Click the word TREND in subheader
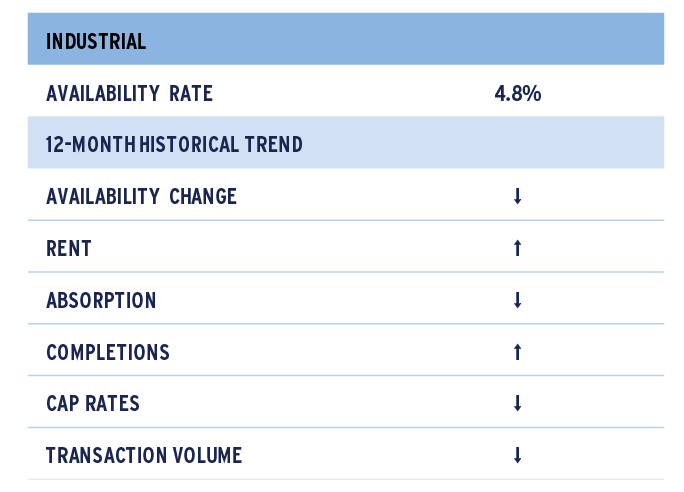Viewport: 684px width, 492px height. tap(274, 144)
